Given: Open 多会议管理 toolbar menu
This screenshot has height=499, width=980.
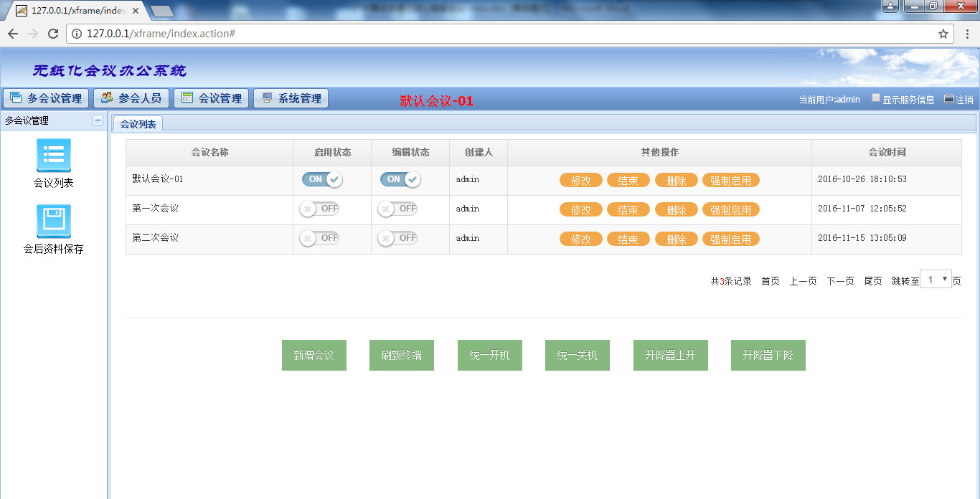Looking at the screenshot, I should [47, 98].
